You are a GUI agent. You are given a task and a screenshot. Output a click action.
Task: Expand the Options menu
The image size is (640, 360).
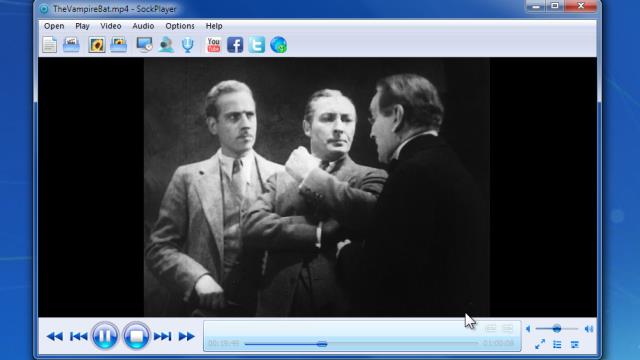pyautogui.click(x=180, y=26)
